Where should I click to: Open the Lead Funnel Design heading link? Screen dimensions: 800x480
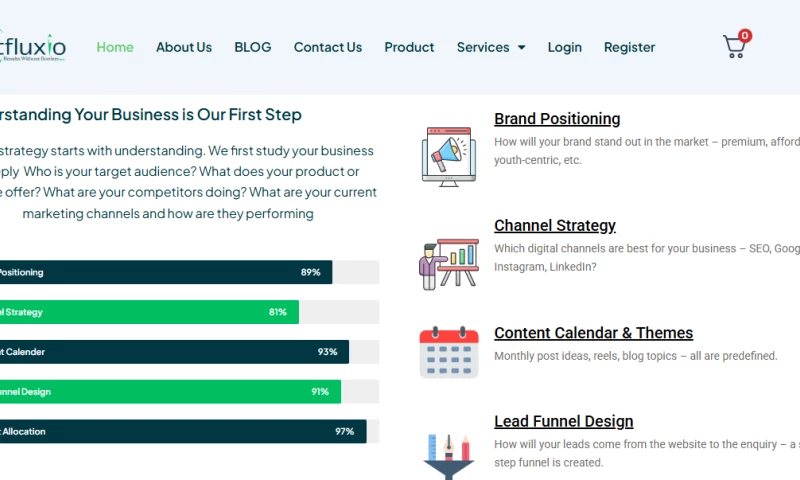[563, 422]
